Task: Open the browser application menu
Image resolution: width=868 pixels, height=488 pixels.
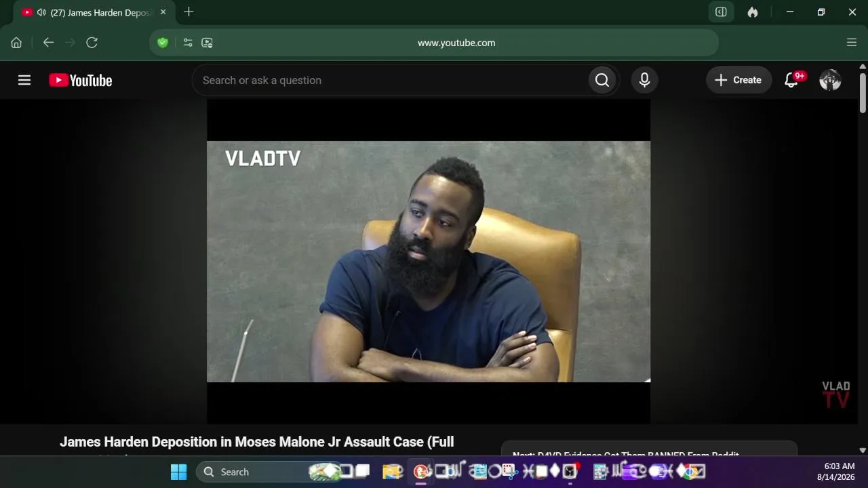Action: pyautogui.click(x=852, y=43)
